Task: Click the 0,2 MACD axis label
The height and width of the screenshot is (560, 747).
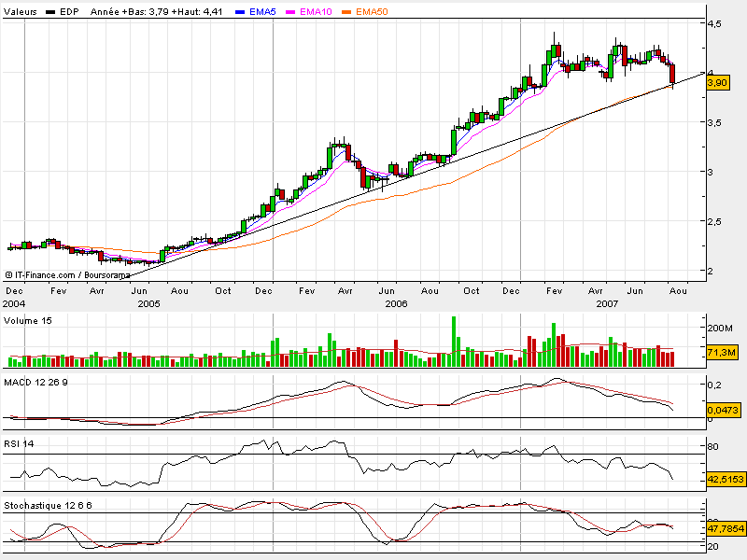Action: click(x=714, y=385)
